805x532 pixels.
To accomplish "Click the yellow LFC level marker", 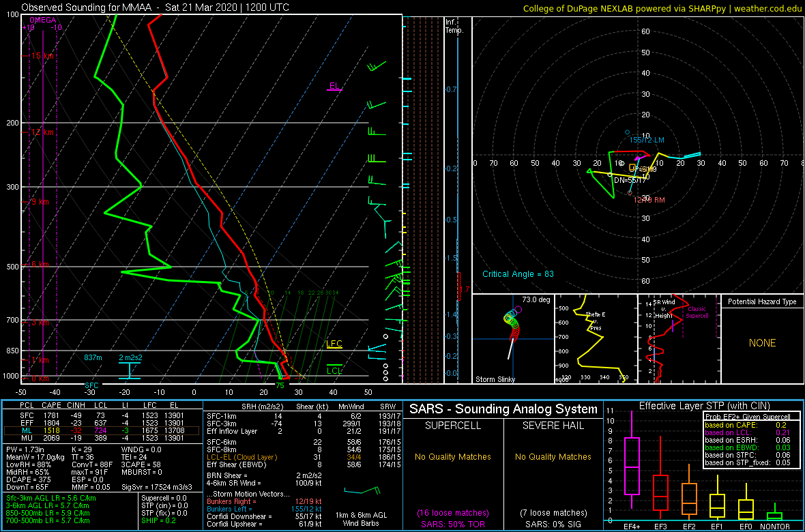I will pos(334,344).
